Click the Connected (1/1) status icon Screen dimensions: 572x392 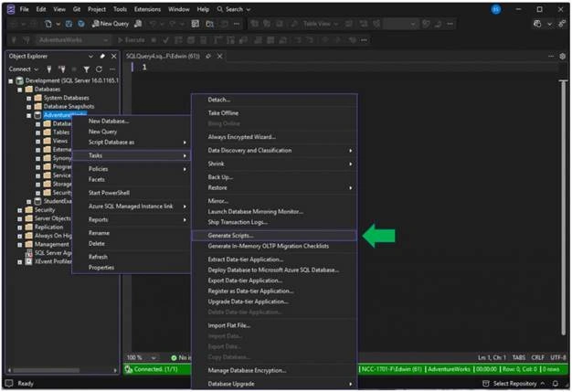point(129,369)
